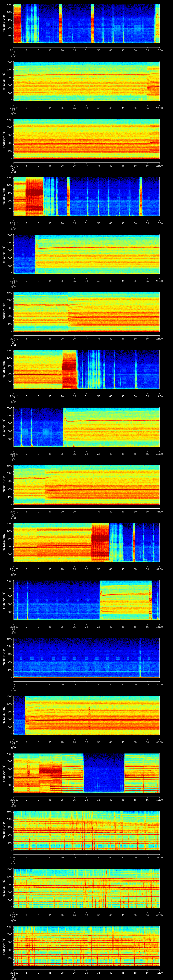This screenshot has height=980, width=173.
Task: Select the spectrogram panel starting at 7:28:00
Action: [87, 369]
